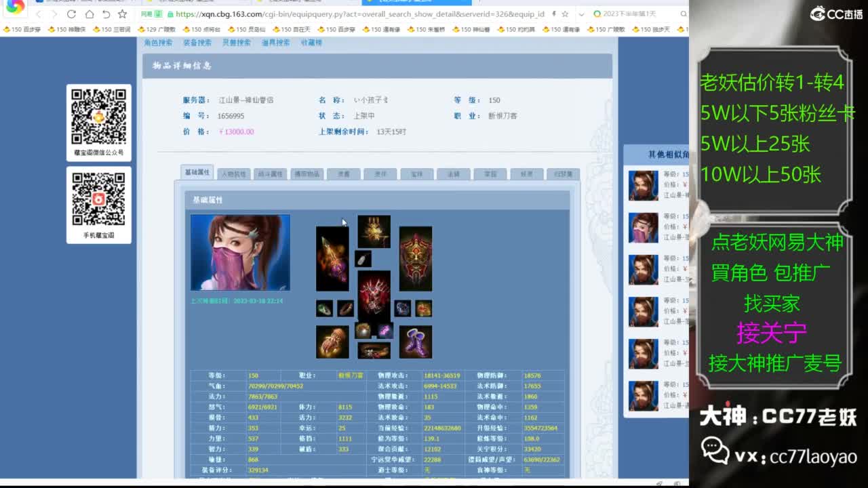The height and width of the screenshot is (488, 868).
Task: Click the 上架中 status value
Action: (x=364, y=116)
